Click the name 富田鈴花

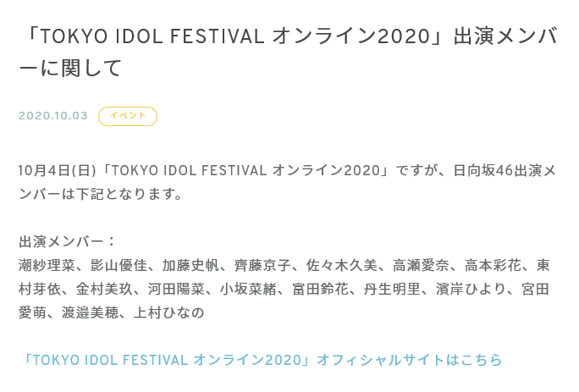320,289
